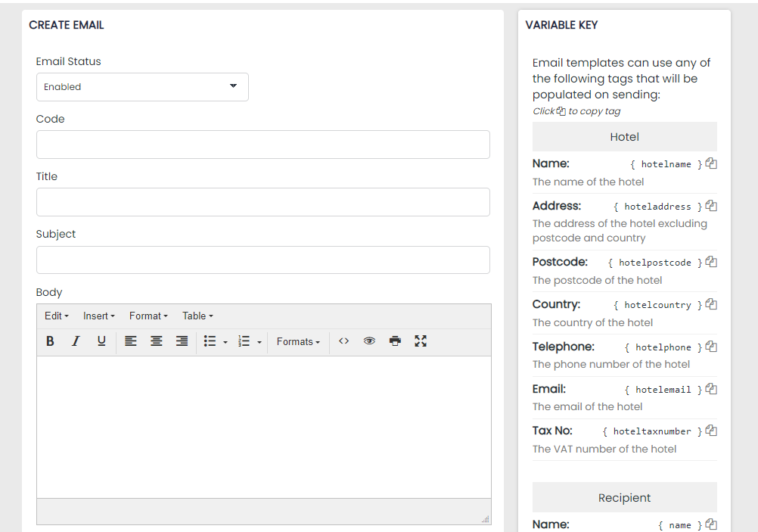Image resolution: width=758 pixels, height=532 pixels.
Task: Apply underline formatting in editor
Action: click(101, 341)
